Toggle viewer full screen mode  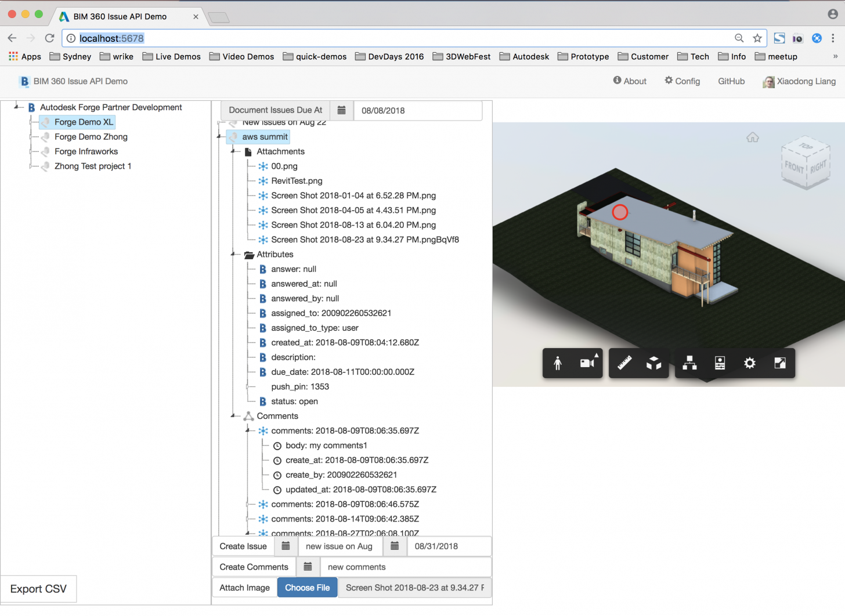(x=780, y=363)
